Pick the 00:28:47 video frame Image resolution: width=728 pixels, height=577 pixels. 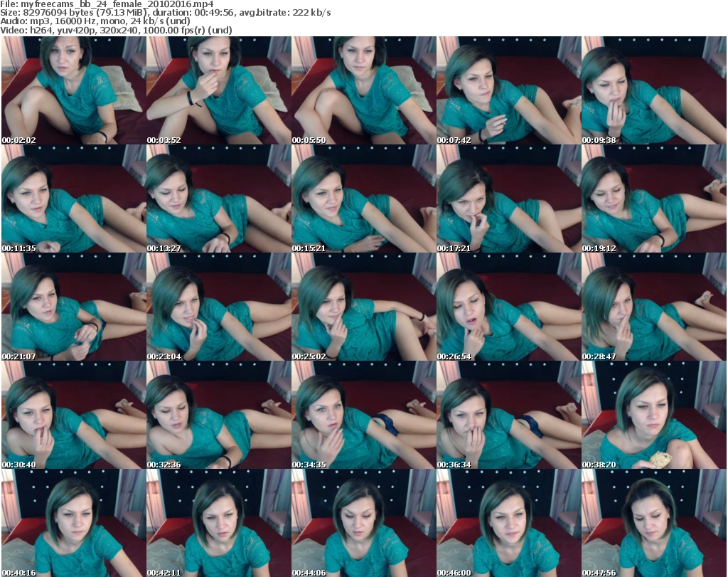(654, 307)
